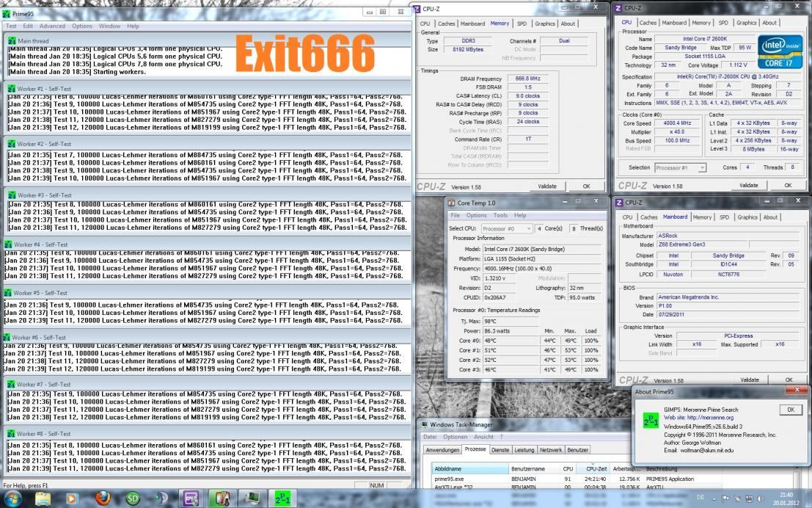This screenshot has height=508, width=812.
Task: Open the Action Center flag in tray
Action: click(725, 498)
